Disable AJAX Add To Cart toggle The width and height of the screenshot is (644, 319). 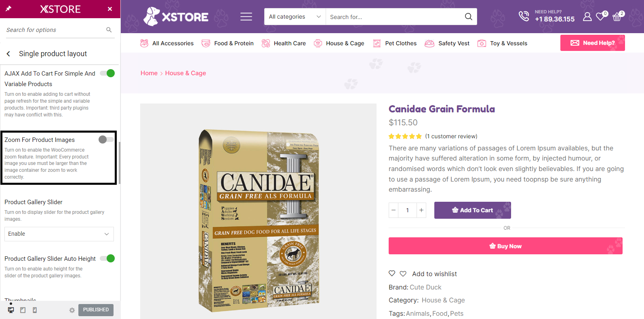[107, 73]
